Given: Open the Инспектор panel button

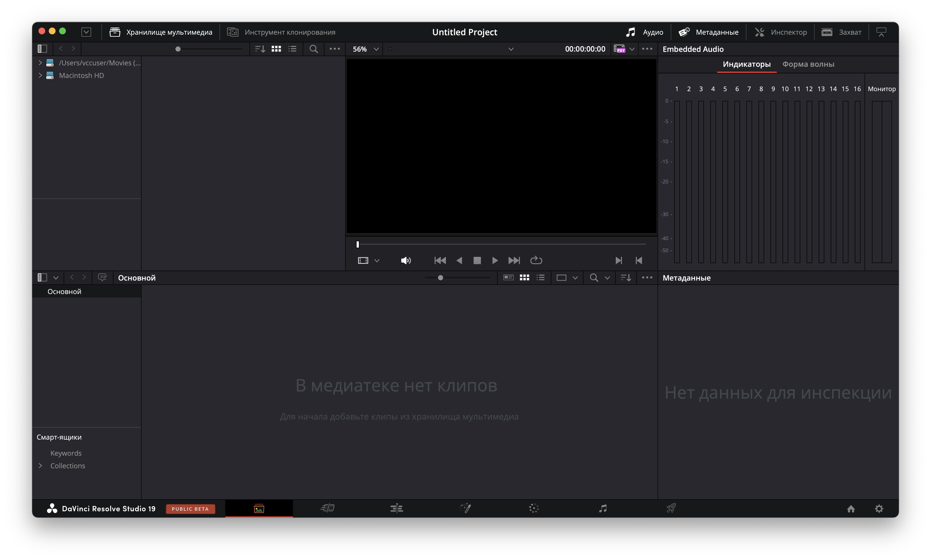Looking at the screenshot, I should click(781, 32).
